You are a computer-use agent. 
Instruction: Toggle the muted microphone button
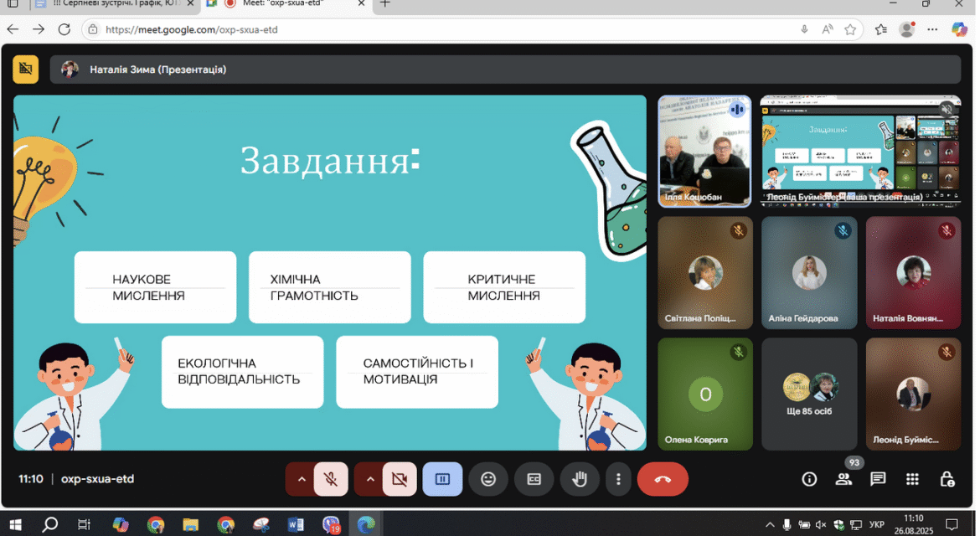tap(331, 479)
